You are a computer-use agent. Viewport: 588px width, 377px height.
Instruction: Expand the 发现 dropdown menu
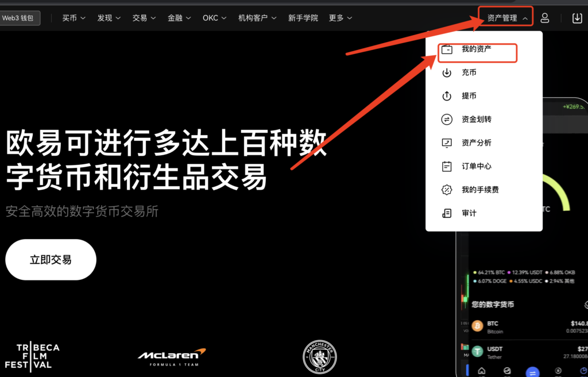click(109, 18)
